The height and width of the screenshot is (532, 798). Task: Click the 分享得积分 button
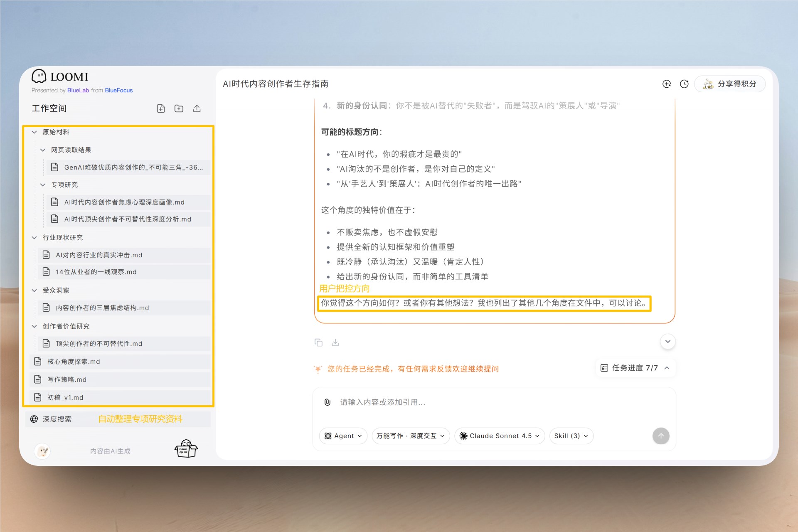[x=730, y=84]
